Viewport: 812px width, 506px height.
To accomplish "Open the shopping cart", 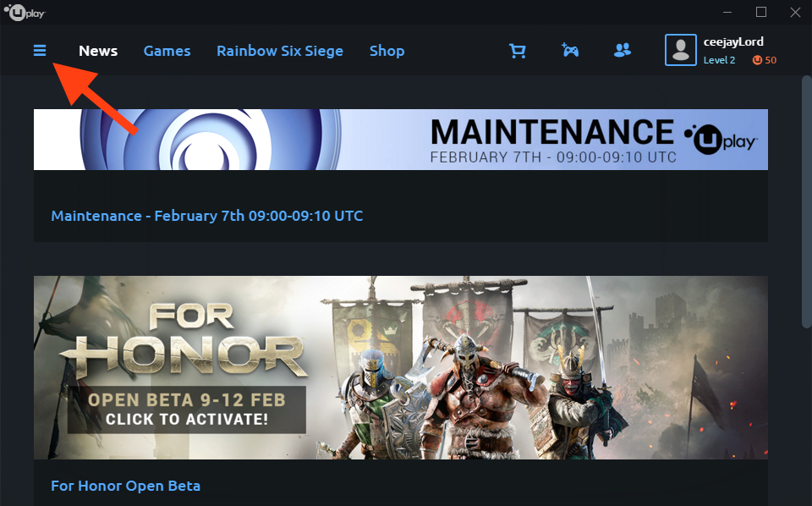I will click(x=517, y=51).
